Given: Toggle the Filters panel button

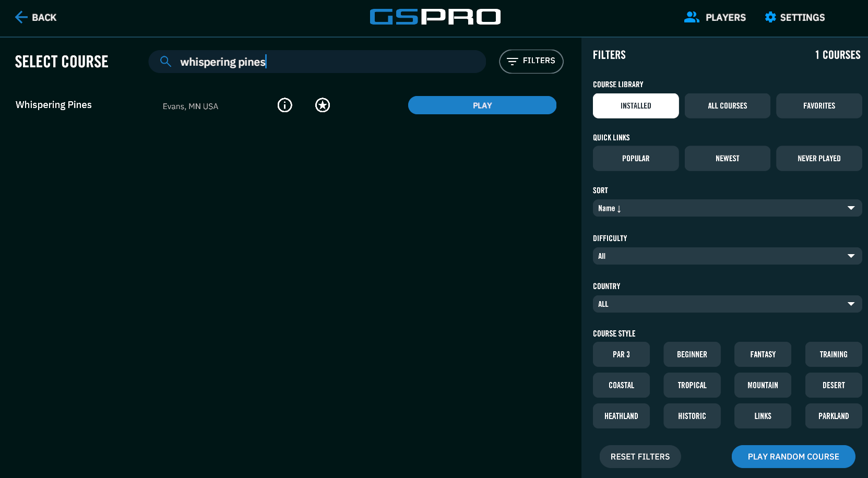Looking at the screenshot, I should pos(531,62).
